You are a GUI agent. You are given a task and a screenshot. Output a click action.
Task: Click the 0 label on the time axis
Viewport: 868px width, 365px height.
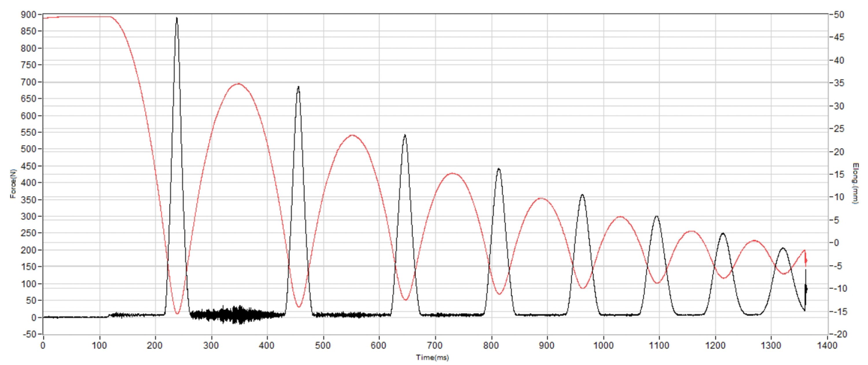coord(43,345)
